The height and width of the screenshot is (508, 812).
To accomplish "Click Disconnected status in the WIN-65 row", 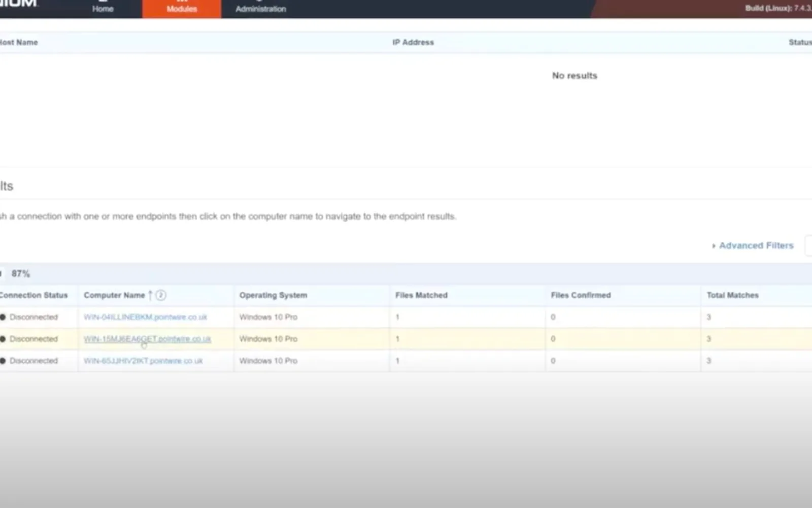I will (x=33, y=361).
